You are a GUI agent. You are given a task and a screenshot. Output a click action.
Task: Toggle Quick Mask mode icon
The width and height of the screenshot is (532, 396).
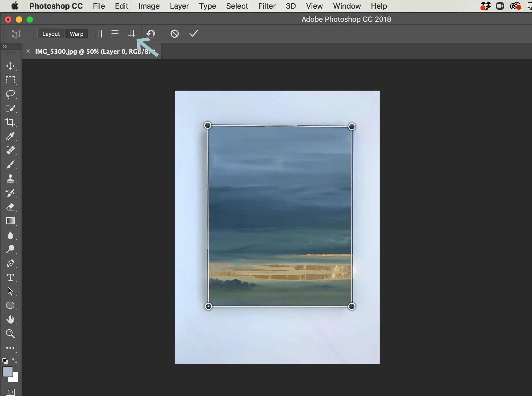coord(10,392)
